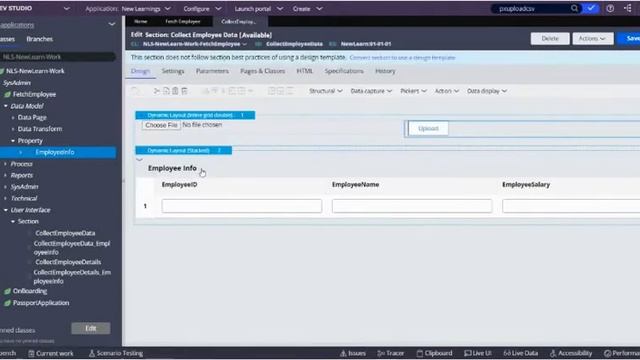Click the Onboarding case type leaf icon

click(7, 291)
